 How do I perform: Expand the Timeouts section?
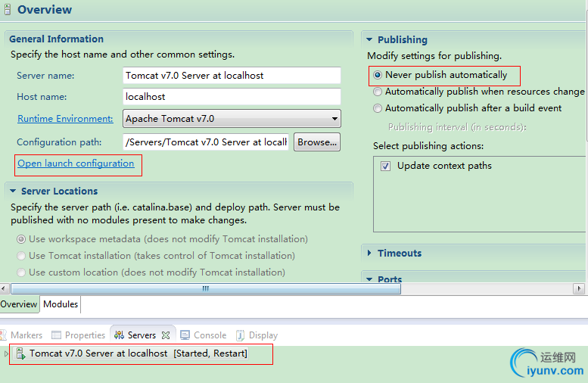pyautogui.click(x=369, y=253)
